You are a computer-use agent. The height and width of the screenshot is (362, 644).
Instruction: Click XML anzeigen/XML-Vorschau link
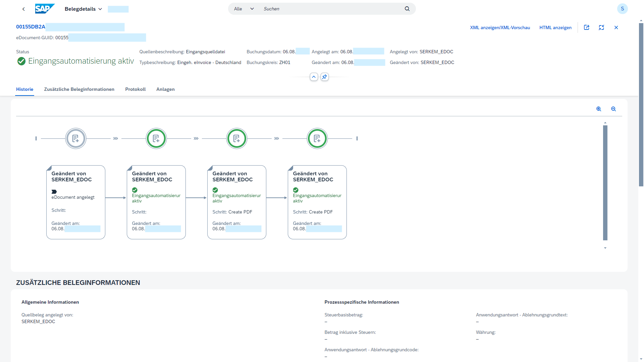pyautogui.click(x=500, y=27)
